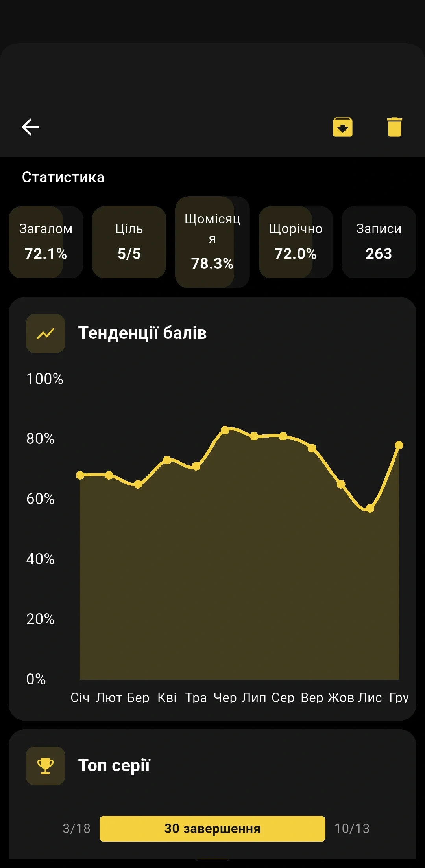Tap the Тенденції балів heading
This screenshot has width=425, height=868.
[142, 333]
